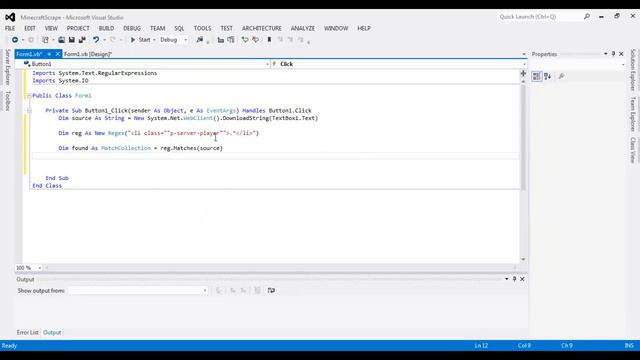Click the Property Pages wrench icon
Image resolution: width=640 pixels, height=360 pixels.
coord(562,76)
